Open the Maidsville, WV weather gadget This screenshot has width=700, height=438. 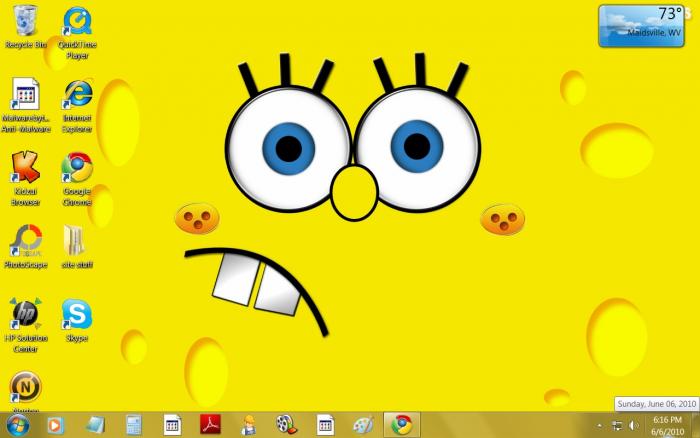click(x=641, y=26)
